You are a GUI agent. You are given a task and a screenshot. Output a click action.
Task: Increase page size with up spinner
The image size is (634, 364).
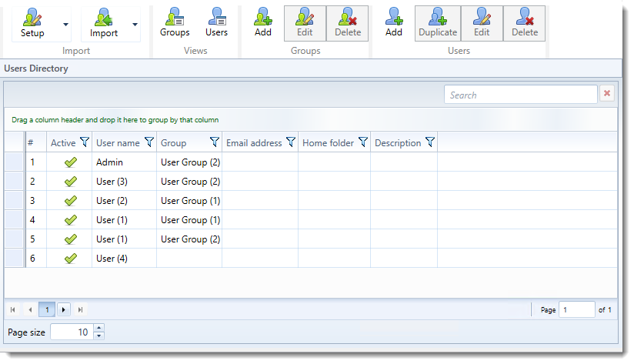pos(98,329)
